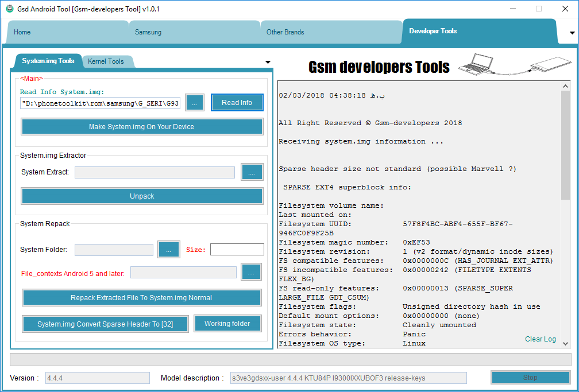Click the 'SPARSE EXT4 superblock info:' log line
This screenshot has height=392, width=579.
point(347,187)
